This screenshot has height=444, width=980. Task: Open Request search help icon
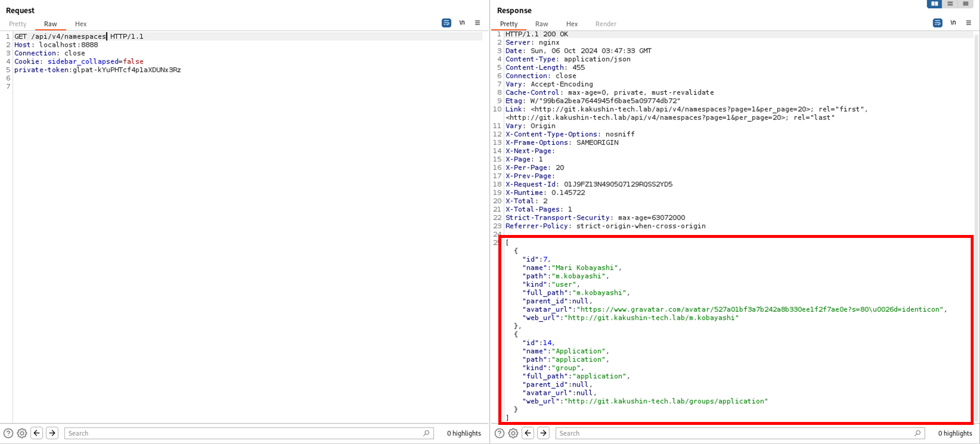coord(8,433)
